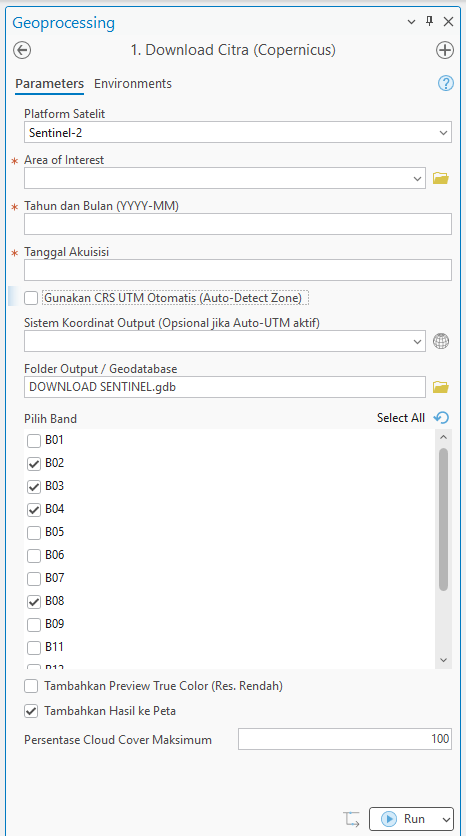Browse Folder Output geodatabase folder icon
This screenshot has width=466, height=836.
click(x=440, y=387)
